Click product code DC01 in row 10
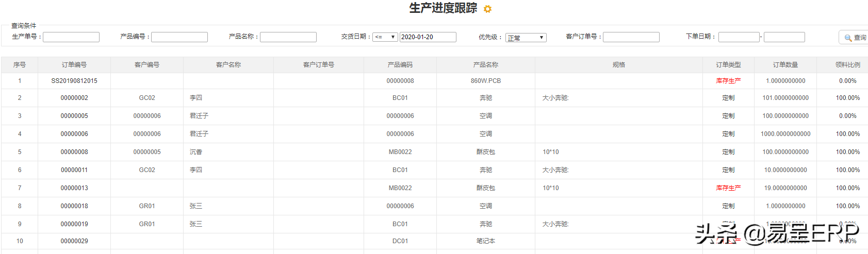This screenshot has width=868, height=254. [x=400, y=241]
